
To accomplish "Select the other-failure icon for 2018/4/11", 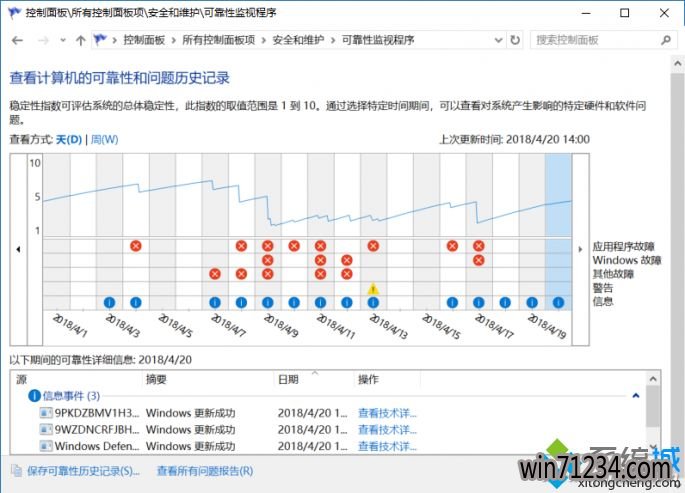I will pyautogui.click(x=320, y=274).
